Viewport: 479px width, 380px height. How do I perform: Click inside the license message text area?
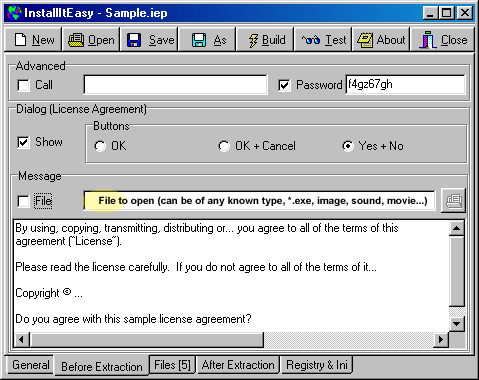[231, 276]
